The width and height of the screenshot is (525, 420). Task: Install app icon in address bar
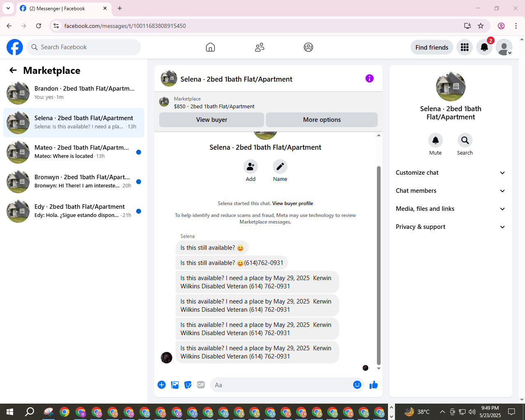click(468, 26)
